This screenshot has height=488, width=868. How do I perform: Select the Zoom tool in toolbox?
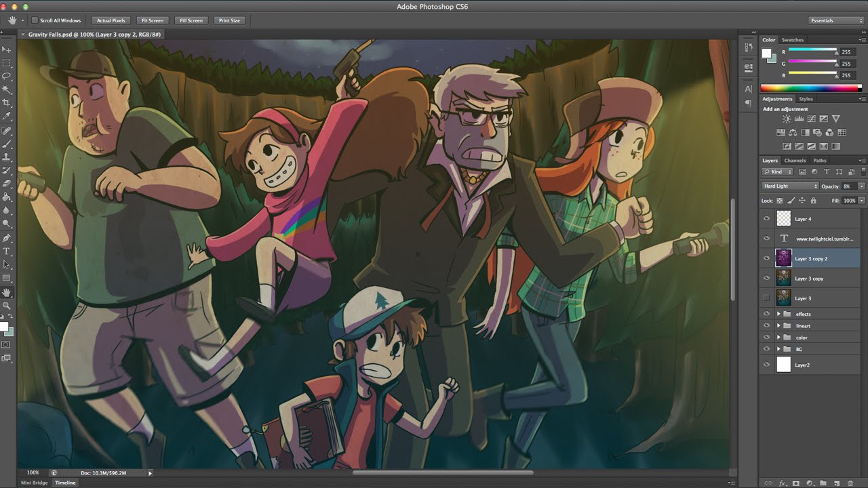tap(7, 306)
